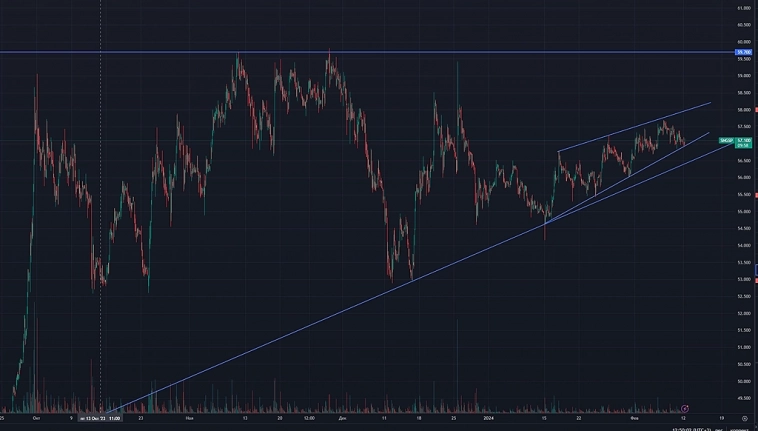Click the dashed vertical crosshair line
The width and height of the screenshot is (758, 431).
pyautogui.click(x=100, y=200)
